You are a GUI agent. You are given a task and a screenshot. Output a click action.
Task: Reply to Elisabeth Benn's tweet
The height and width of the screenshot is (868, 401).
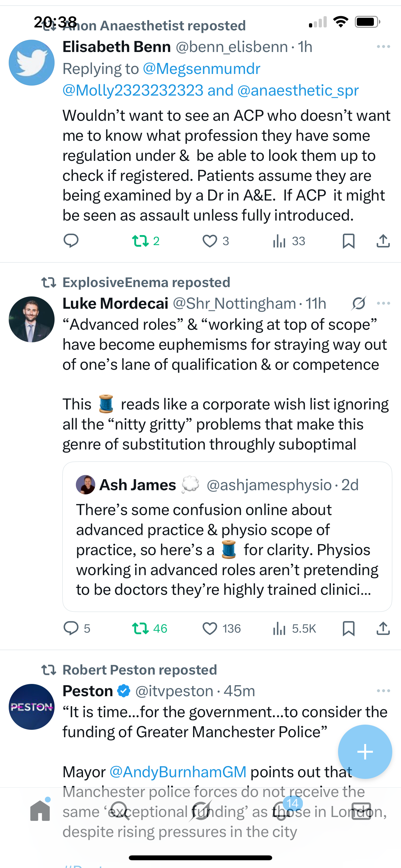(71, 241)
